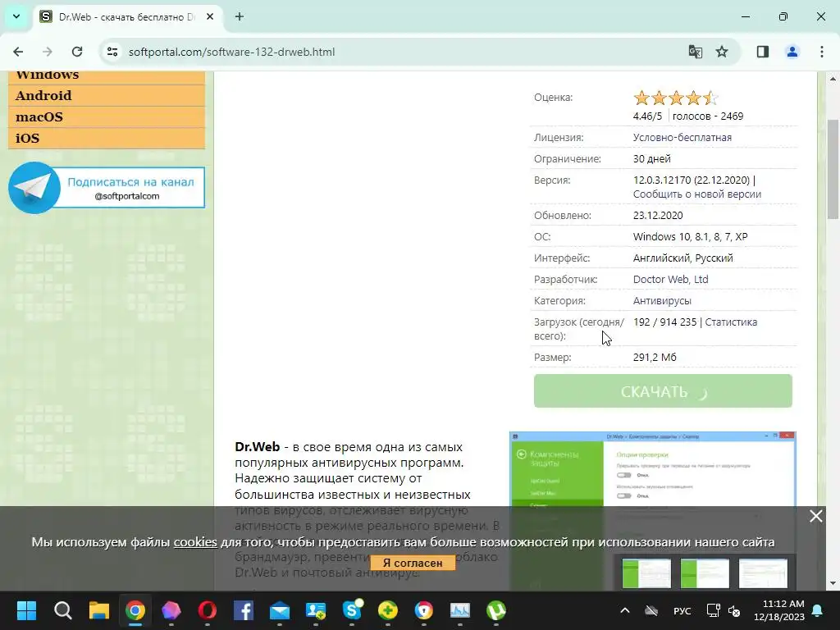Open the macOS category in sidebar
The image size is (840, 630).
pos(107,116)
